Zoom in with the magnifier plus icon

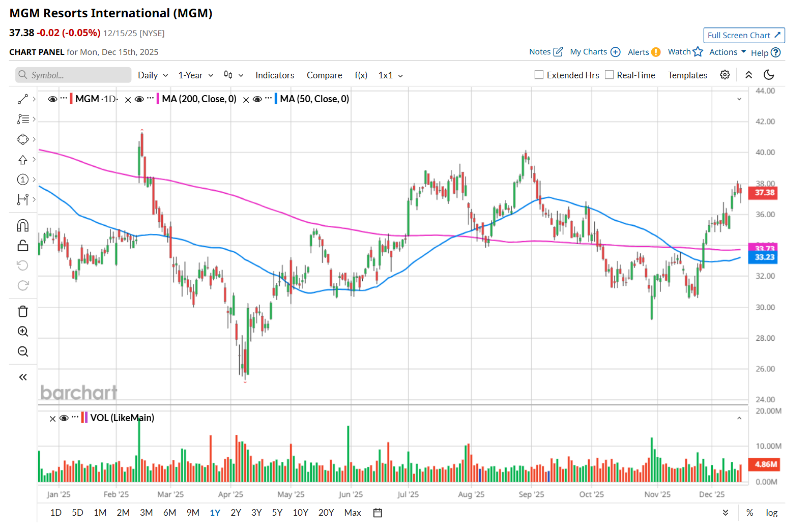tap(23, 332)
